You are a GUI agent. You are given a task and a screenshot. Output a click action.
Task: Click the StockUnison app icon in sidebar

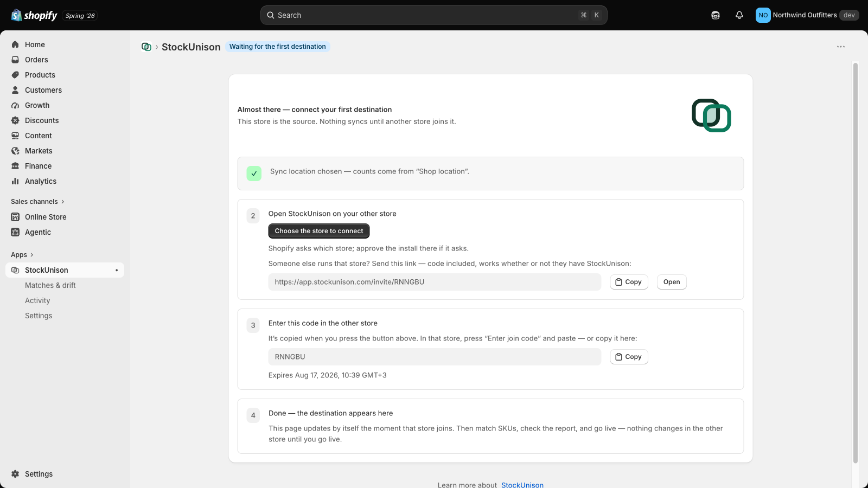(15, 270)
